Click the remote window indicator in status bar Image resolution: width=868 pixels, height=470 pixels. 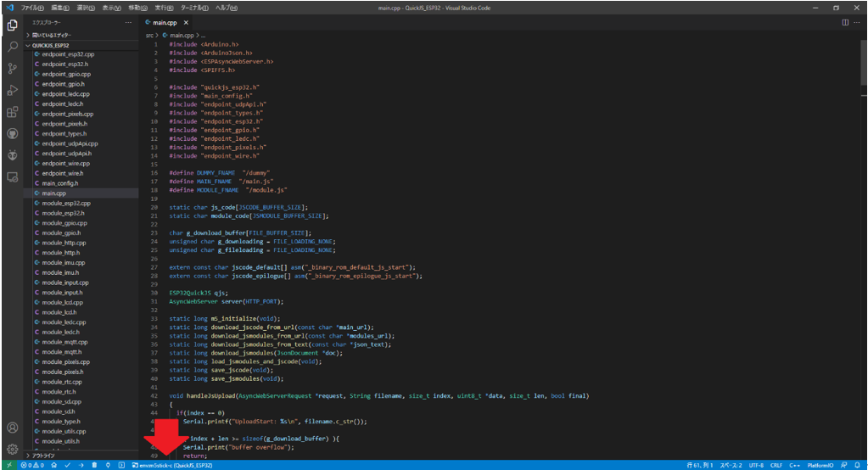tap(8, 465)
